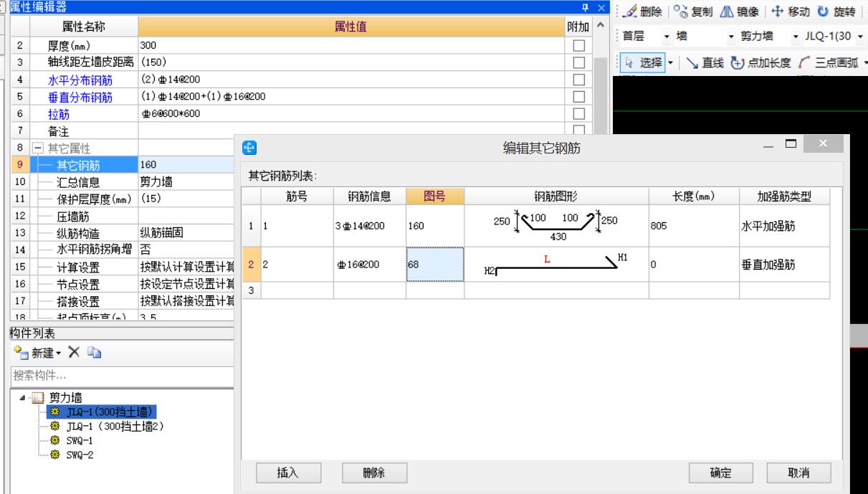Click the 删除 (delete) tool in top toolbar

(643, 11)
